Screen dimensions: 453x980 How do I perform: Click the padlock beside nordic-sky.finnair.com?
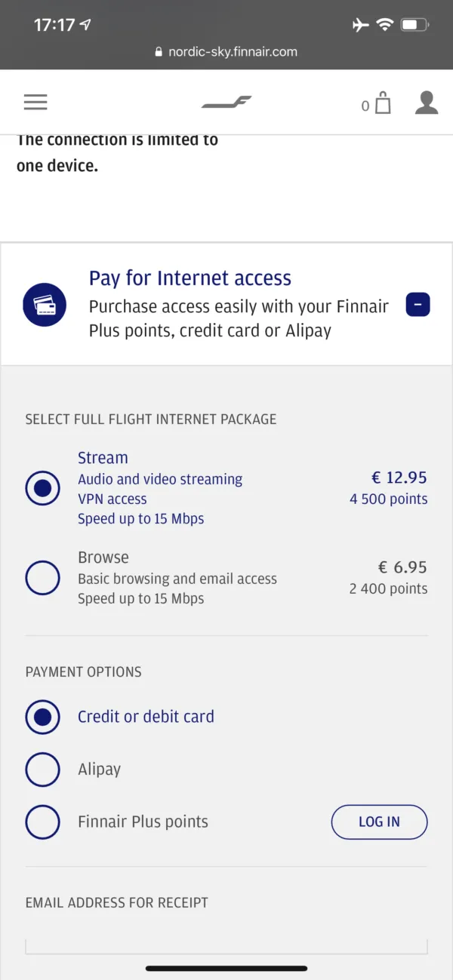tap(159, 51)
